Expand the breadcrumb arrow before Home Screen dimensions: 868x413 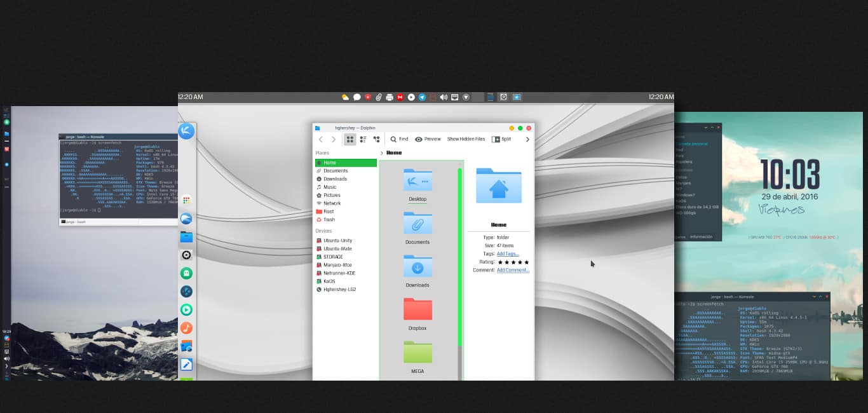[382, 153]
